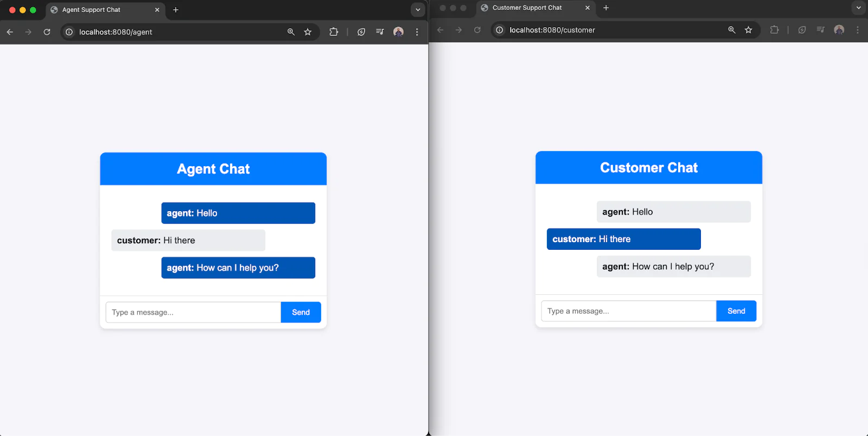Click site info icon beside localhost:8080/customer
The width and height of the screenshot is (868, 436).
[x=500, y=30]
